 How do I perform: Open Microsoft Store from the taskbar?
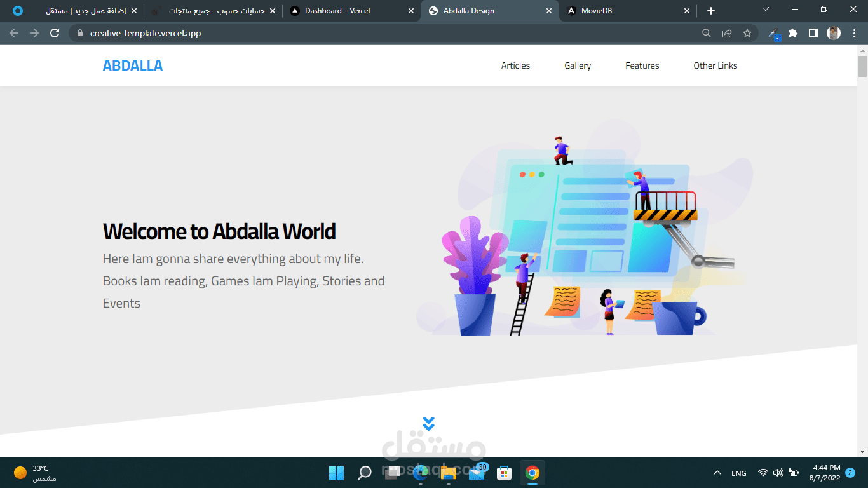pyautogui.click(x=505, y=473)
